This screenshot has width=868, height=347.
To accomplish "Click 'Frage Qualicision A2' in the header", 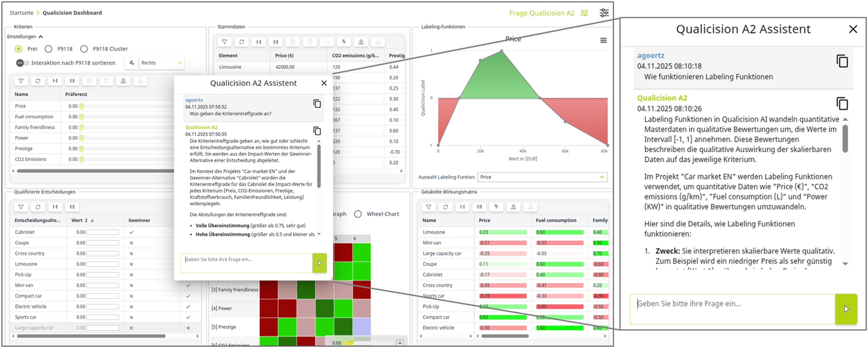I will (x=541, y=13).
